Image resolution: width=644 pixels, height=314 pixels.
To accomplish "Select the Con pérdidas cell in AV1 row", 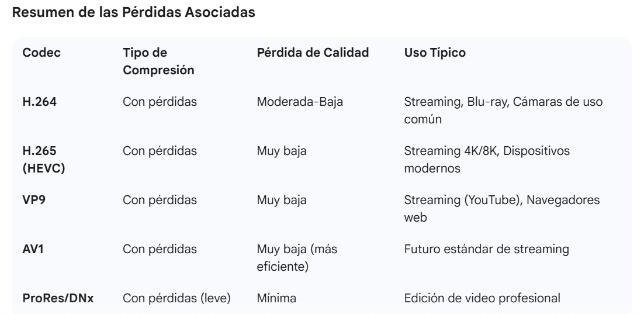I will [x=160, y=249].
